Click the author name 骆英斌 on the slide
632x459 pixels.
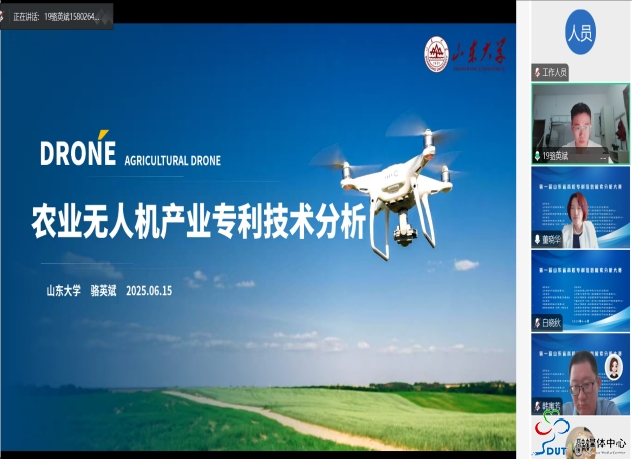(103, 291)
